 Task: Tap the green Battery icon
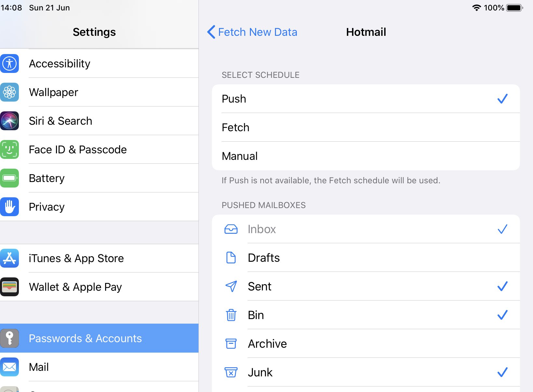pos(9,178)
